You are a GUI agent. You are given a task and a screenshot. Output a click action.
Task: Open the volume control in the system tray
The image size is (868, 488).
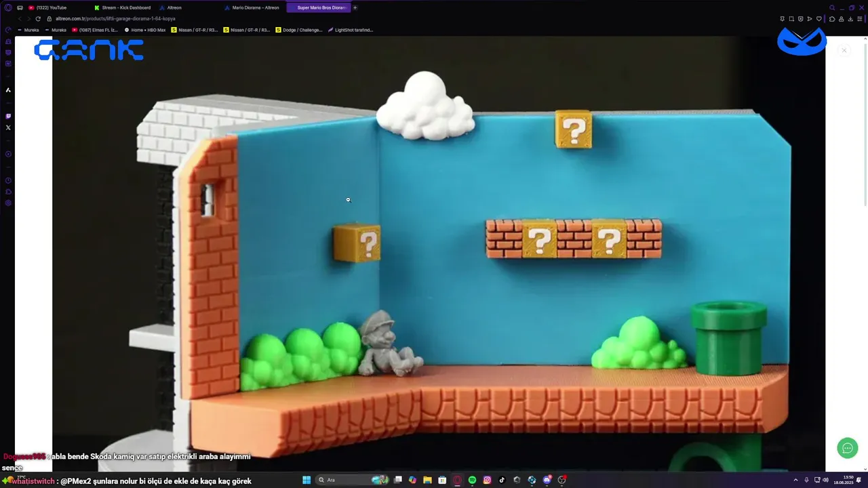point(825,480)
